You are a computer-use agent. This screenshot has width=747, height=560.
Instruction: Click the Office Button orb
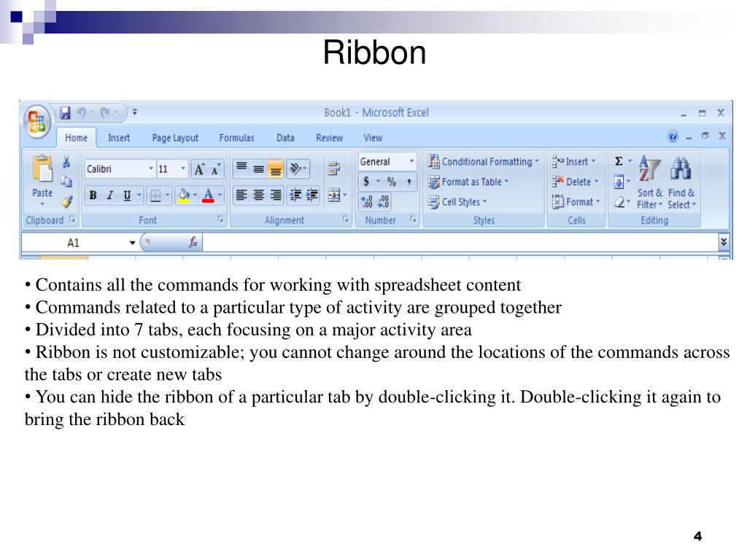tap(36, 120)
